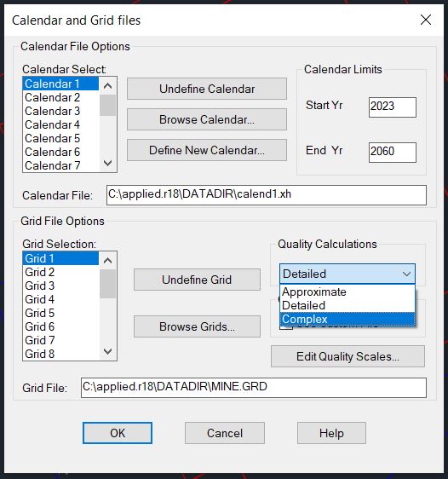Click the grid list scroll down arrow
The image size is (448, 479).
[x=107, y=352]
